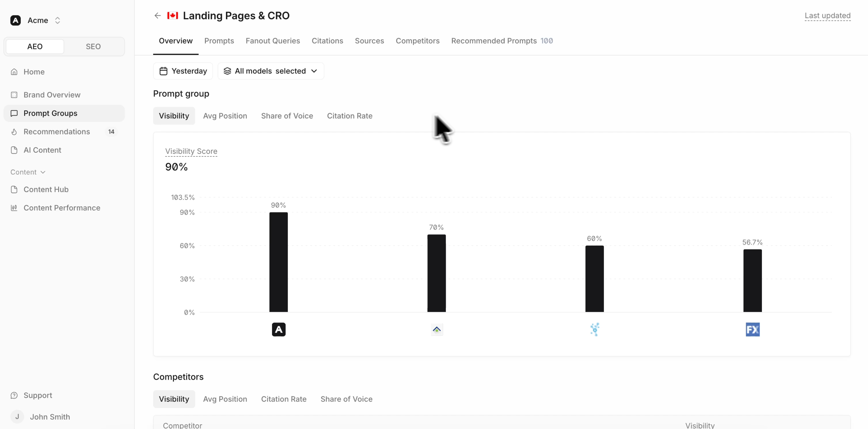Switch to AEO mode
This screenshot has width=868, height=429.
tap(35, 46)
